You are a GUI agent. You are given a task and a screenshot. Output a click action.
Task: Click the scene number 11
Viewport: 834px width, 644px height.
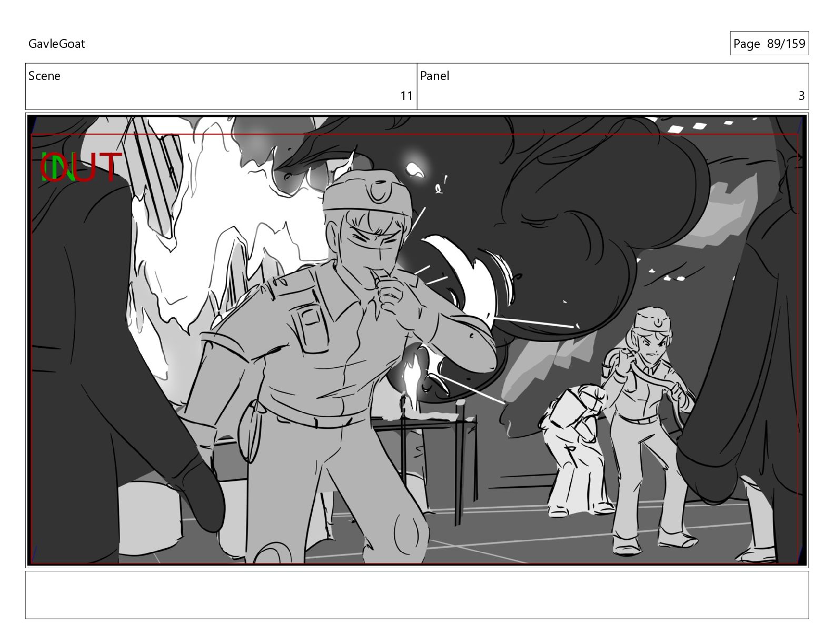tap(406, 96)
